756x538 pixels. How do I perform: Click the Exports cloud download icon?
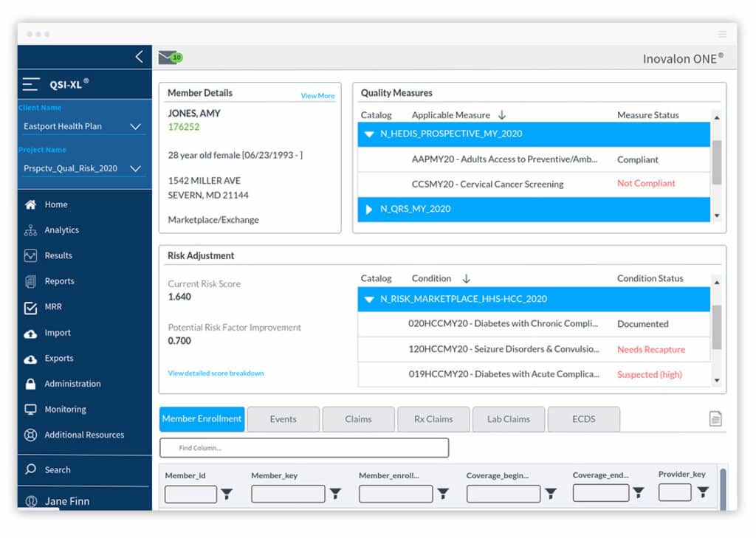(30, 359)
